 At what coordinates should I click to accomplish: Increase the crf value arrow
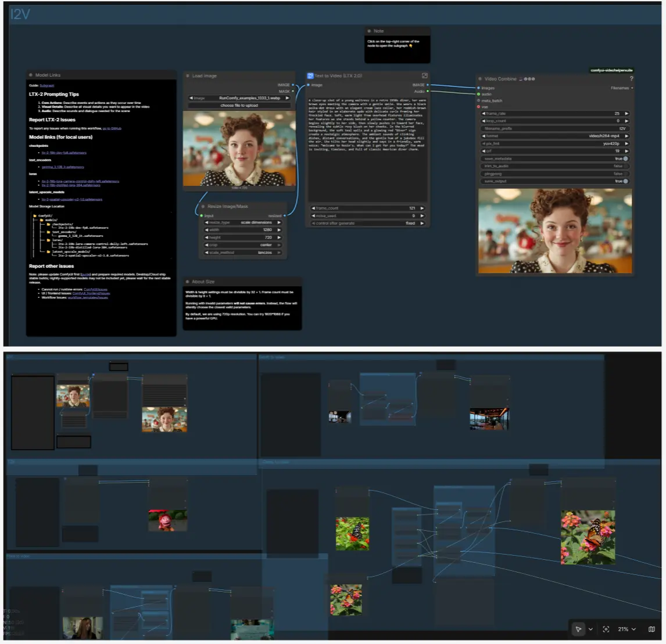(x=626, y=151)
